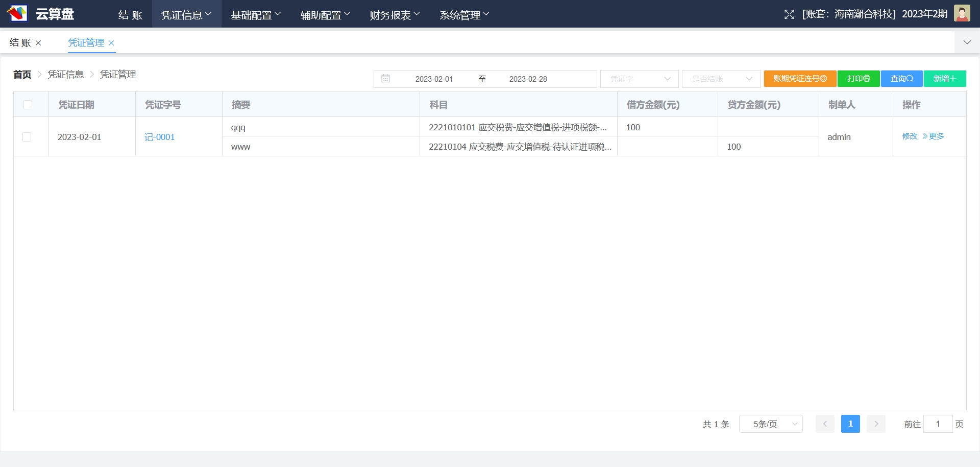Close the 凭证管理 tab
The image size is (980, 467).
[111, 43]
